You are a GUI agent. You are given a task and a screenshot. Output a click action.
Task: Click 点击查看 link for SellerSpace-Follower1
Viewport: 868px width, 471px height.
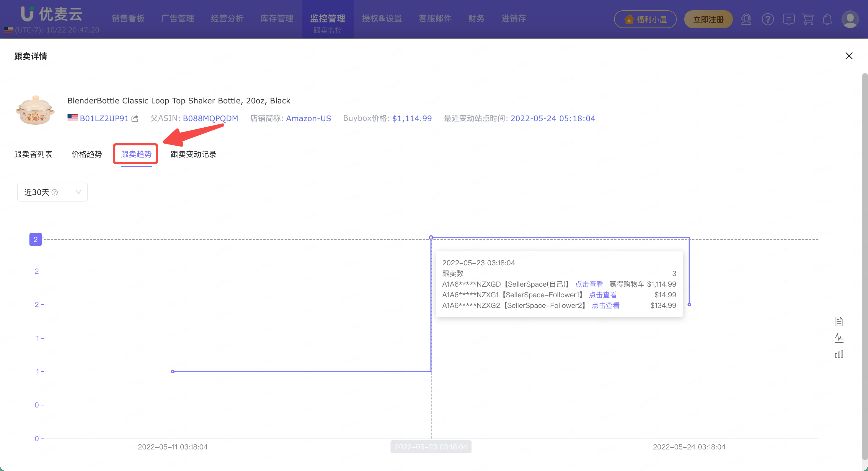point(603,295)
